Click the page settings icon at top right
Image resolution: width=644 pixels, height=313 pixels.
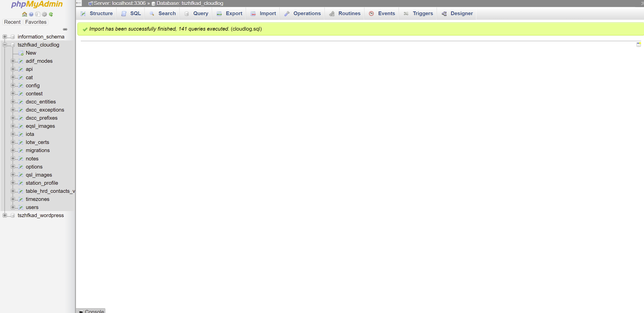tap(638, 45)
